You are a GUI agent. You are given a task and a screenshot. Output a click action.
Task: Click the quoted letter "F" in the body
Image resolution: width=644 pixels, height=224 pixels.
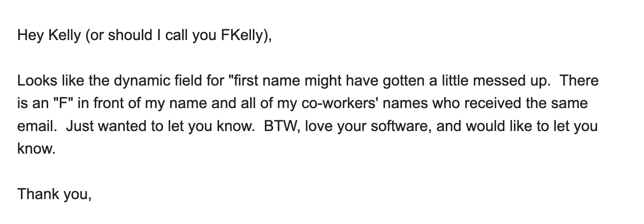pos(63,103)
